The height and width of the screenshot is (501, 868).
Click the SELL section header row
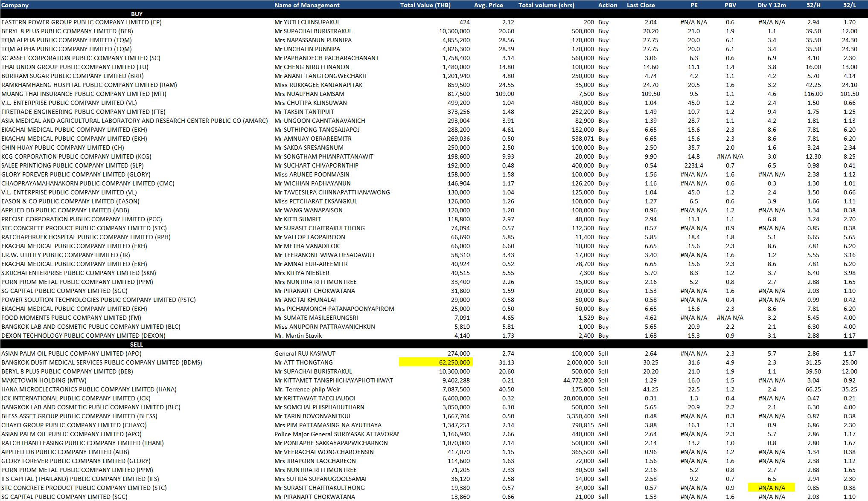click(x=137, y=345)
